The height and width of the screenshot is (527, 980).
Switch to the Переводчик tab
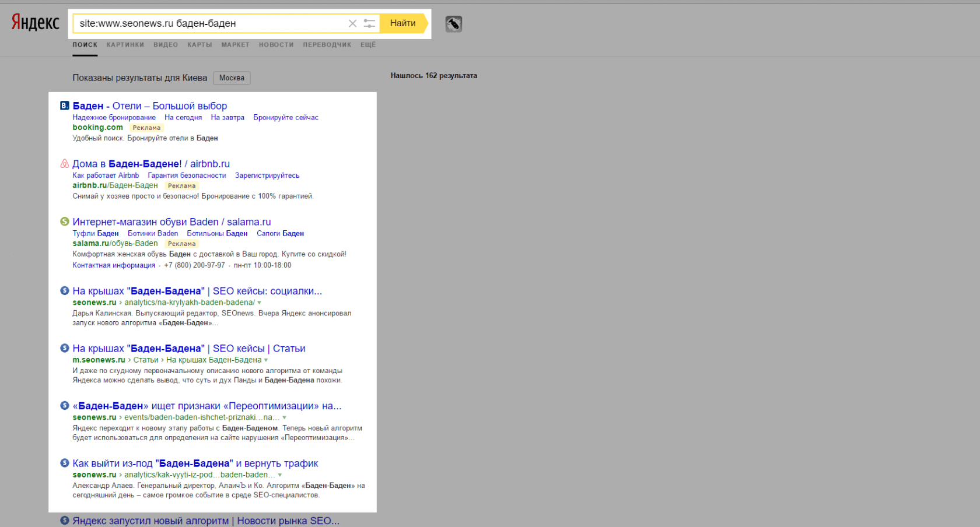point(327,45)
